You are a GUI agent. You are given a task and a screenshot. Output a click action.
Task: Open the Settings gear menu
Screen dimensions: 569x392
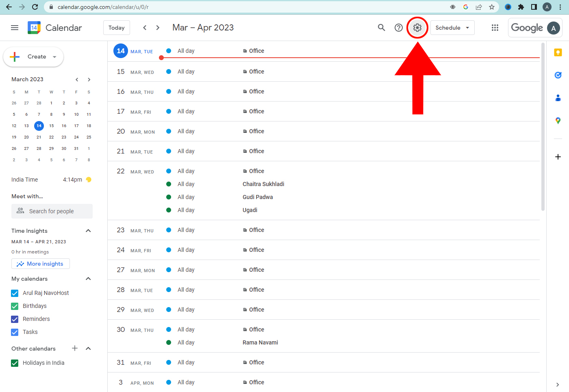[417, 28]
